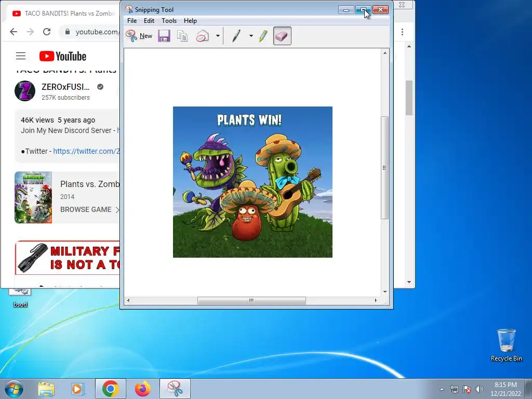Open ZEROxFUSION channel avatar
This screenshot has width=532, height=399.
[25, 91]
